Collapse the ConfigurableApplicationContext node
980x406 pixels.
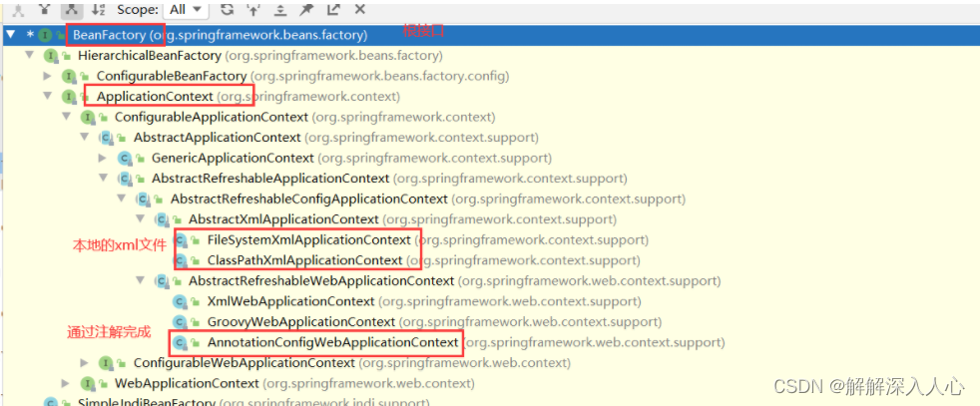[66, 117]
